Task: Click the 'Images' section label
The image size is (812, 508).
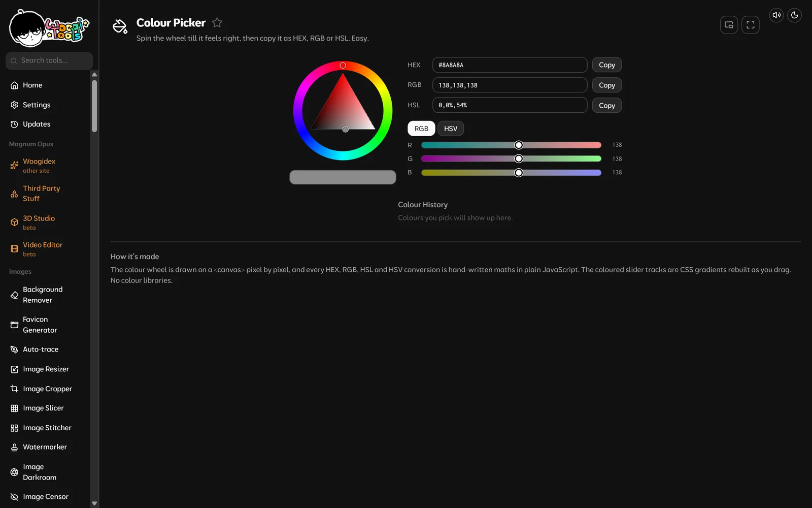Action: (20, 272)
